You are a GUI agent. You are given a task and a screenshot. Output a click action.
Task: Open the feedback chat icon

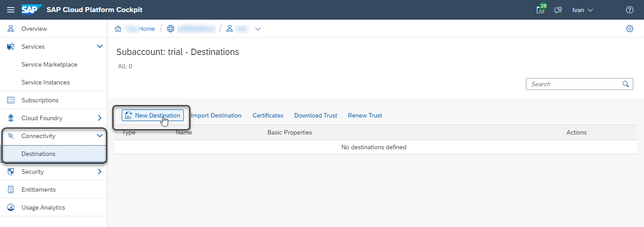tap(558, 10)
